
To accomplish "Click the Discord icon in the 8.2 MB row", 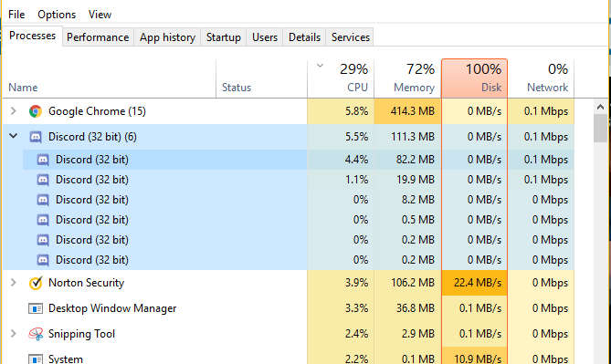I will 43,200.
